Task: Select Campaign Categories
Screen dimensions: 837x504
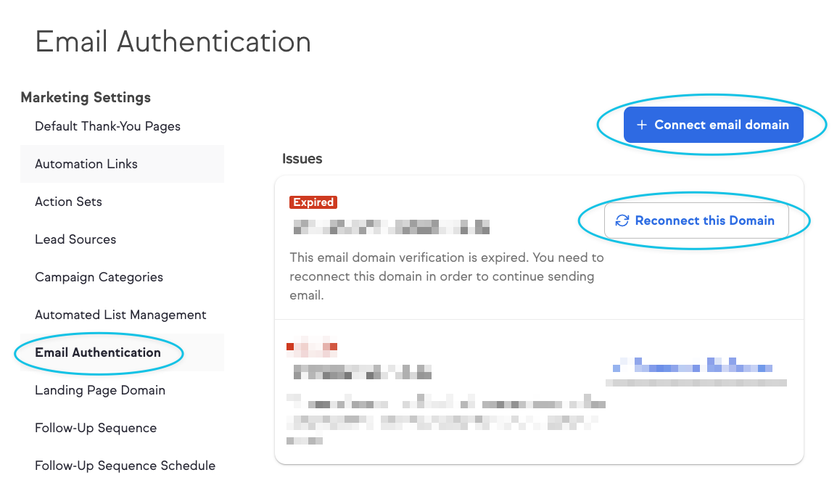Action: (x=99, y=277)
